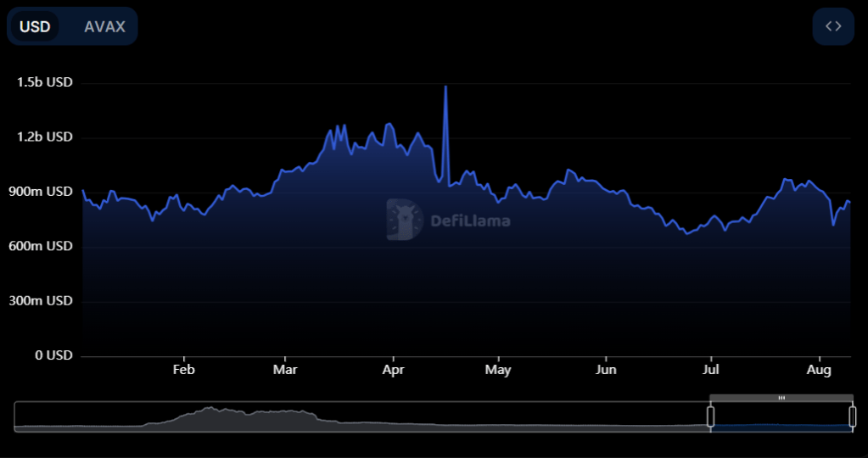Switch the chart denomination to USD
Screen dimensions: 868x458
35,26
